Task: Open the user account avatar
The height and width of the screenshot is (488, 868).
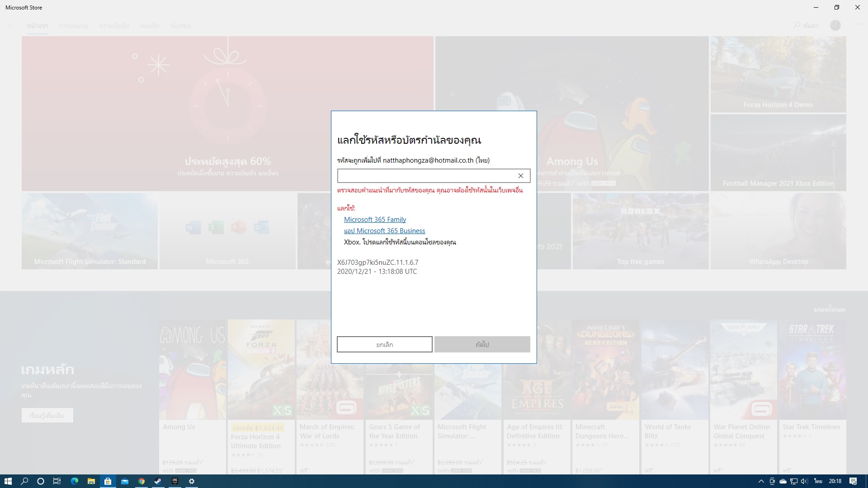Action: click(835, 25)
